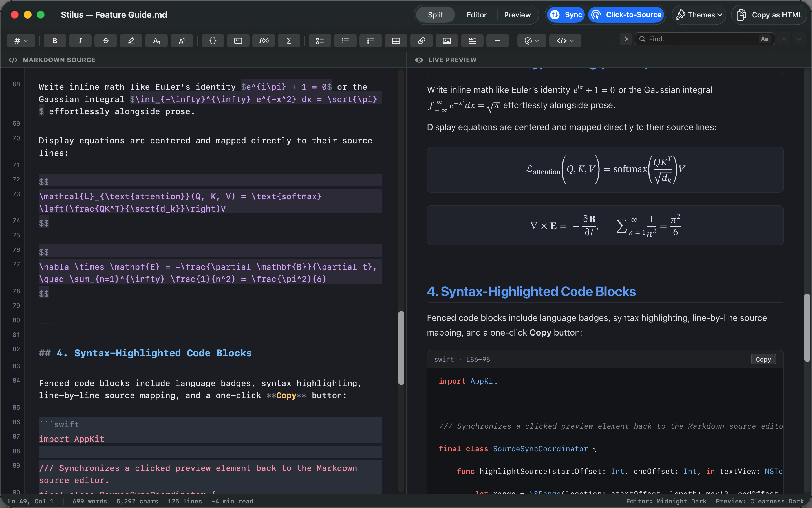Apply strikethrough formatting
The height and width of the screenshot is (508, 812).
tap(106, 41)
